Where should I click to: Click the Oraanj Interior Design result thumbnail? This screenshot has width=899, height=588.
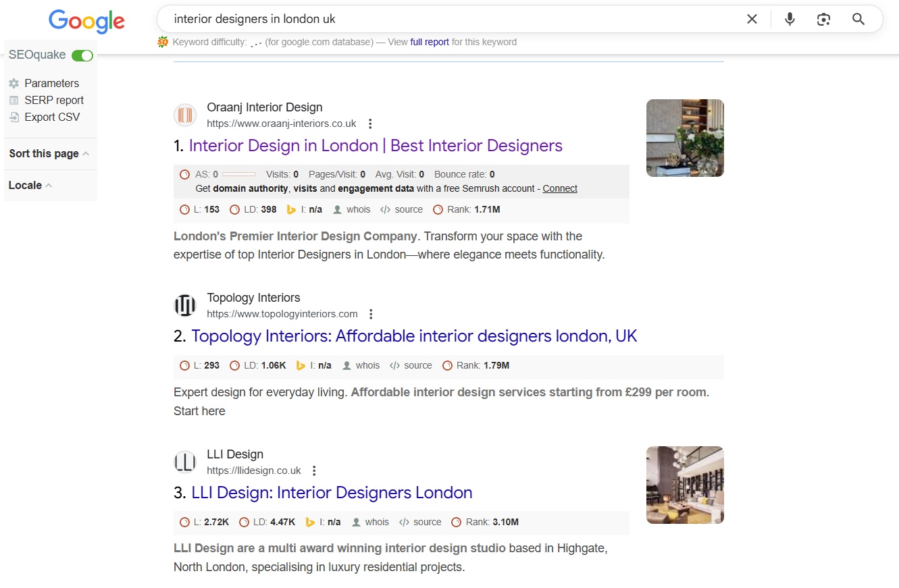[x=685, y=138]
